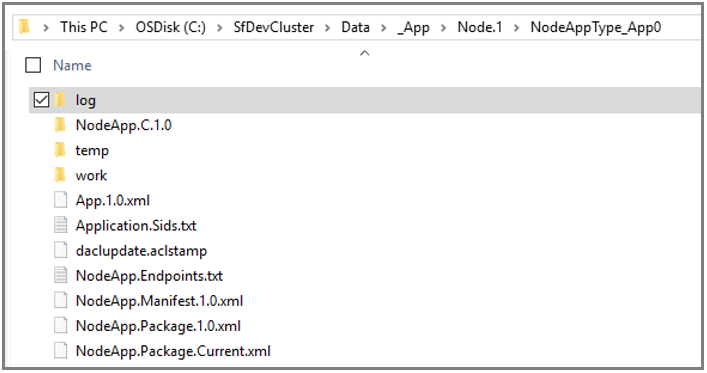Screen dimensions: 707x373
Task: Click the App.1.0.xml file icon
Action: (x=60, y=200)
